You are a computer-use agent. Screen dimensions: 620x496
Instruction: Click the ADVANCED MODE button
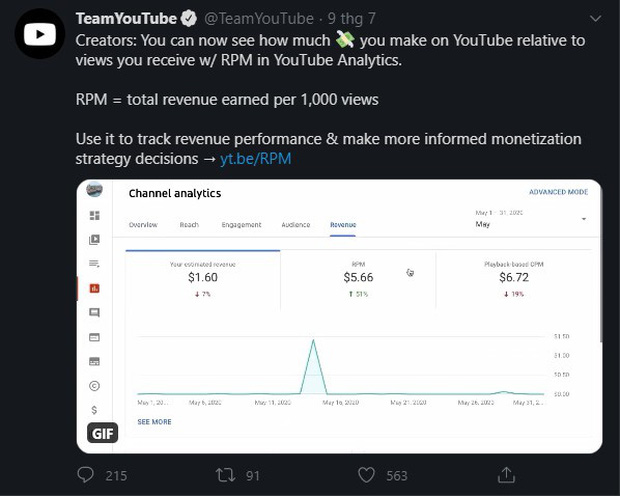(x=558, y=192)
